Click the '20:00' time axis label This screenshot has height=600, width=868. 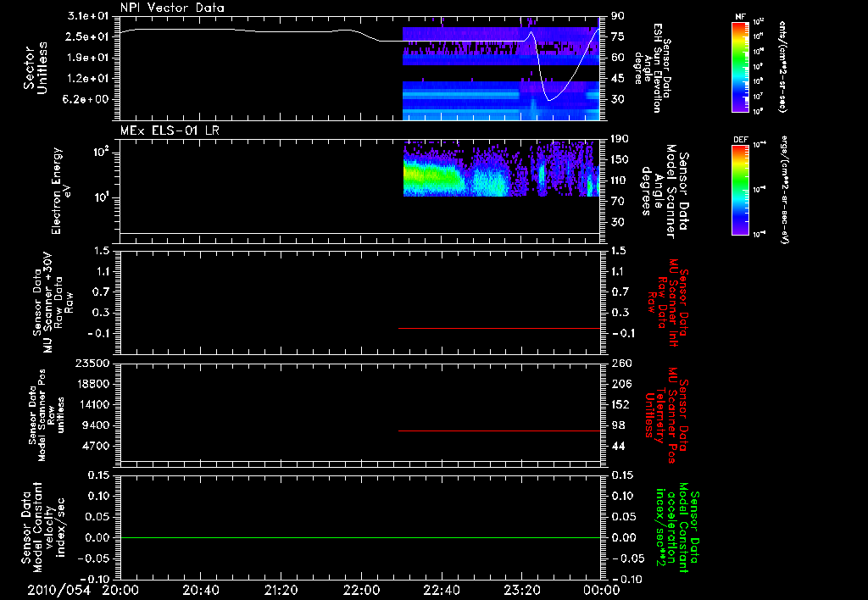pos(120,590)
